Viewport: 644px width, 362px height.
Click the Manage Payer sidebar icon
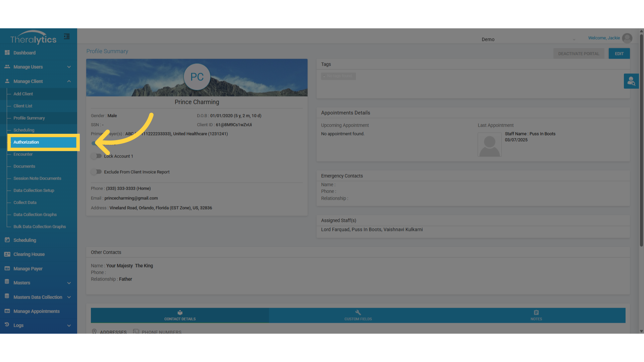point(7,268)
